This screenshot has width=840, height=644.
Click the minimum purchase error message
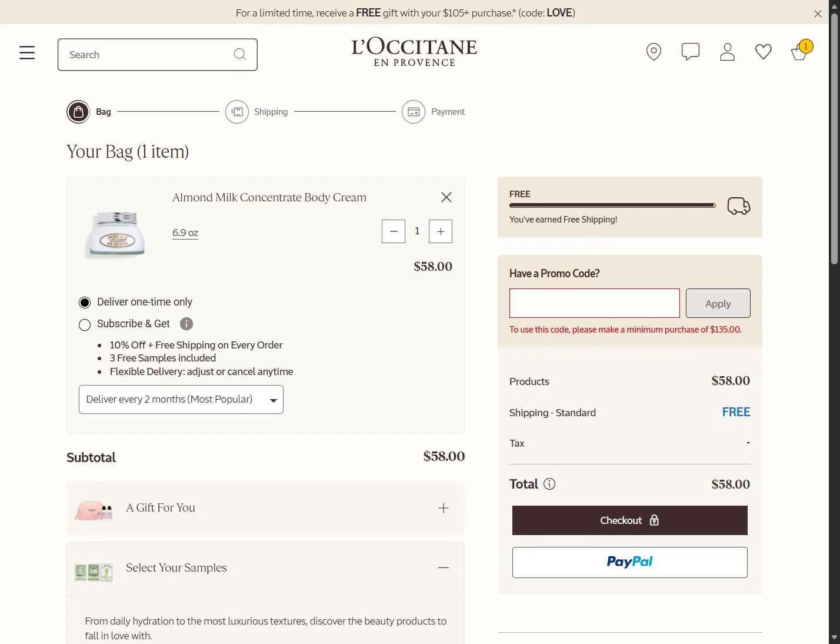626,330
